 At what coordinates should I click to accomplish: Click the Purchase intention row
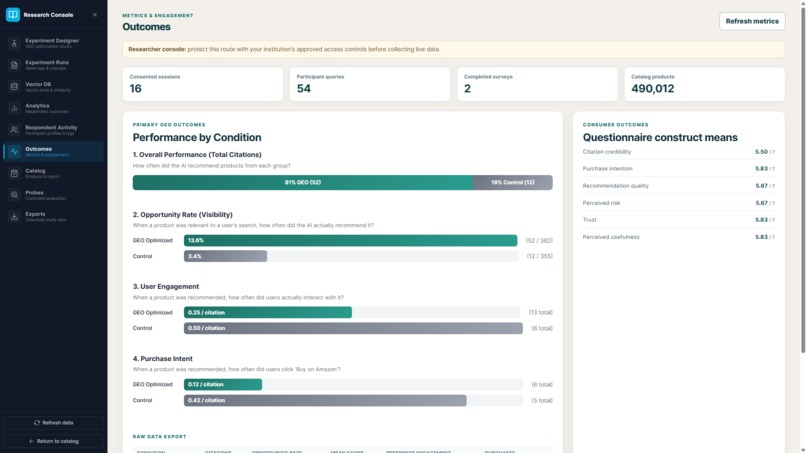point(679,169)
